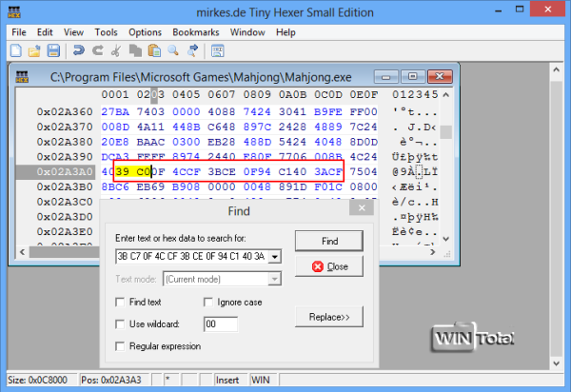Click the Save floppy disk icon
The image size is (571, 392).
[53, 50]
